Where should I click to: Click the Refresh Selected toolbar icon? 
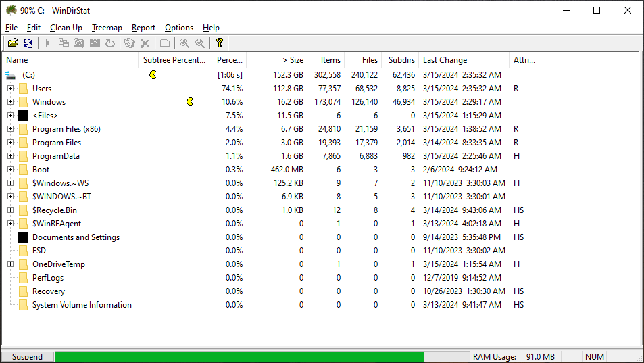pyautogui.click(x=109, y=43)
